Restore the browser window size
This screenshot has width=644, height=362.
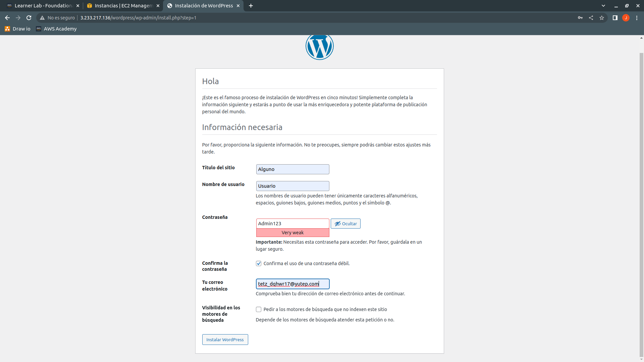coord(627,6)
